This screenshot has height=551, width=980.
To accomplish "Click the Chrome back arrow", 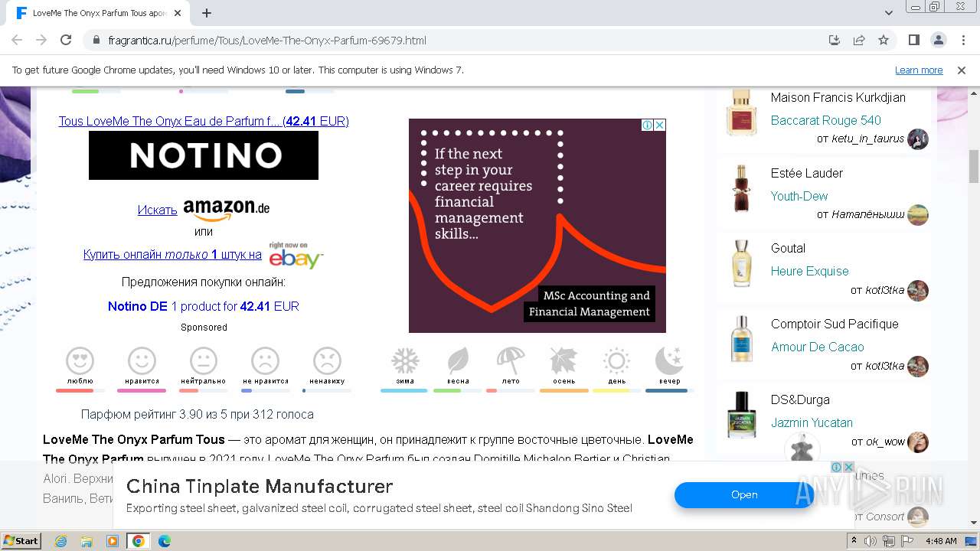I will click(x=17, y=40).
